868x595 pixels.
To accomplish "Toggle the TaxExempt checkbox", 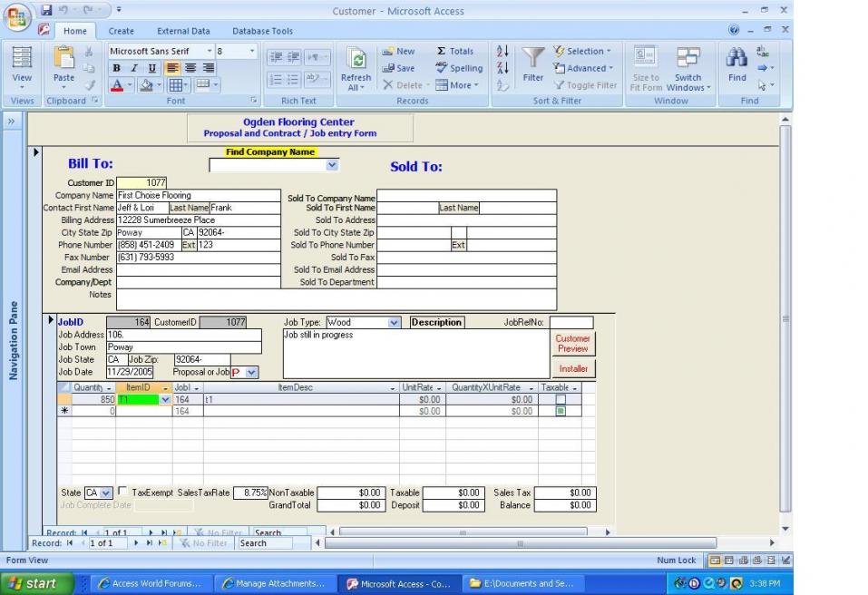I will (x=122, y=491).
